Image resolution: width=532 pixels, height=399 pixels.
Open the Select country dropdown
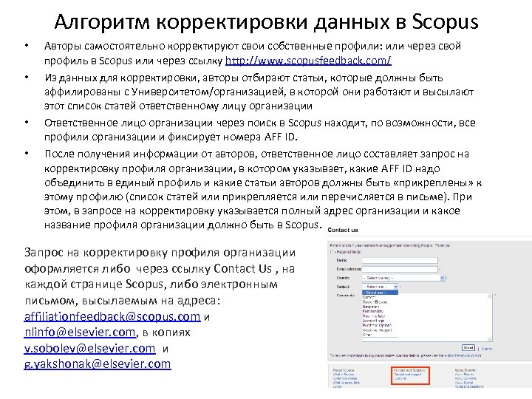tap(403, 278)
